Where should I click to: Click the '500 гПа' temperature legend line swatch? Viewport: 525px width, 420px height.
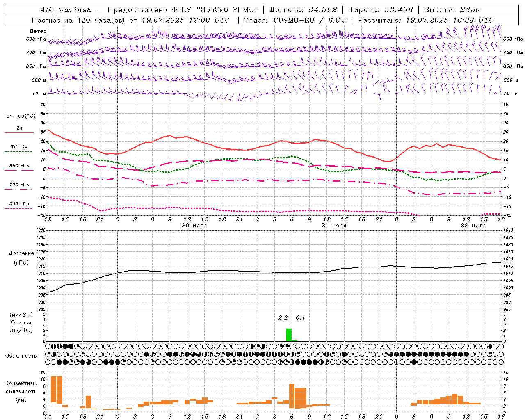(x=19, y=209)
